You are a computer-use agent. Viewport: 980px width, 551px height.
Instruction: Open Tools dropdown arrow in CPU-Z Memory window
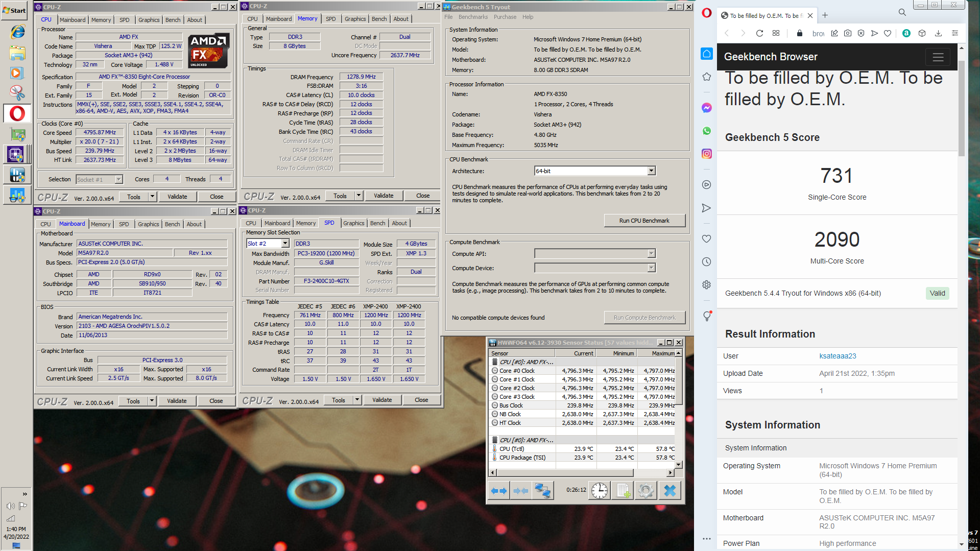pos(358,196)
